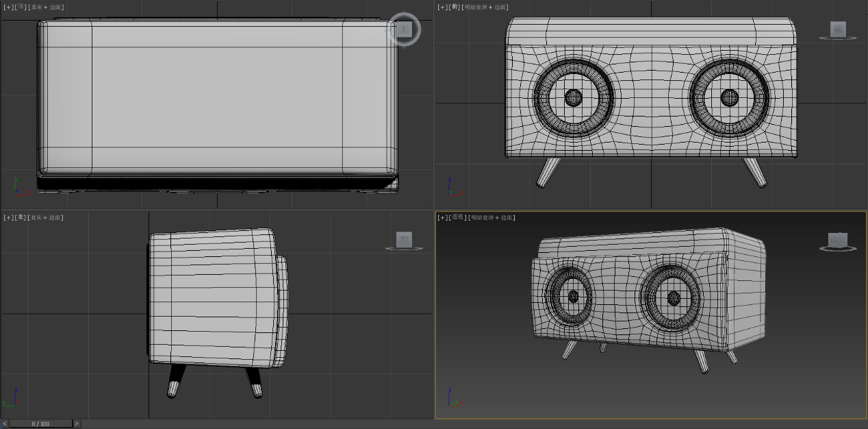Viewport: 868px width, 429px height.
Task: Open the 透视 view label menu
Action: [458, 217]
